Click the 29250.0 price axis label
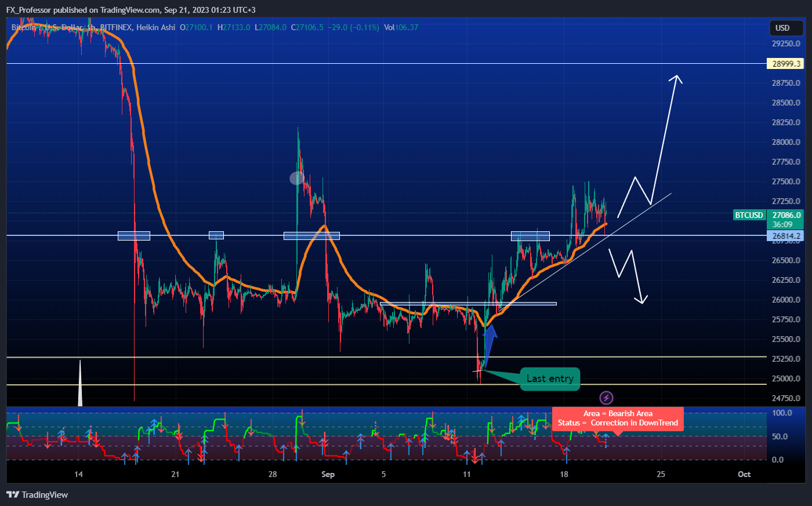Viewport: 812px width, 506px height. [x=786, y=43]
